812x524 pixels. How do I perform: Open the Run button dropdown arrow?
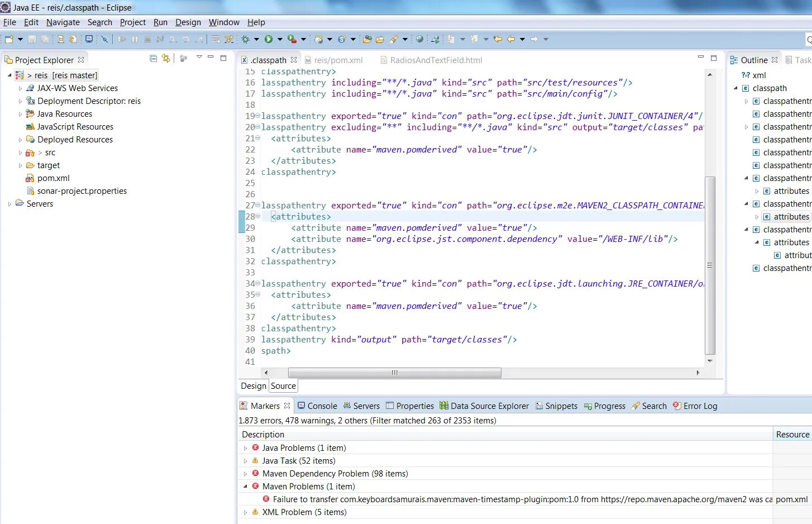tap(280, 39)
